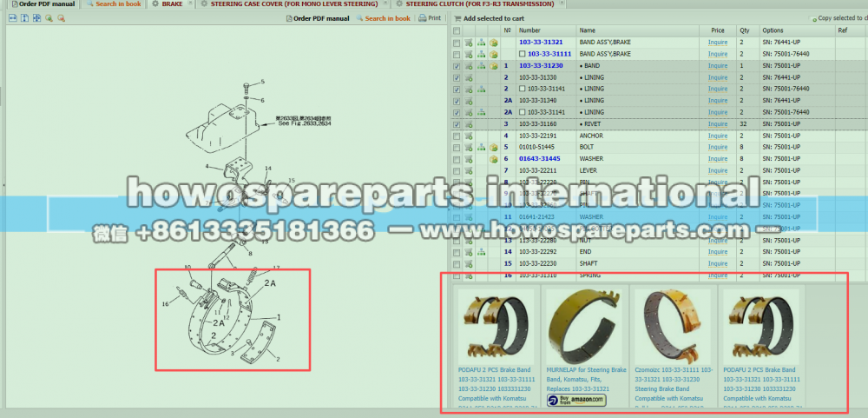Open the STEERING CLUTCH tab
Screen dimensions: 868x418
(479, 3)
